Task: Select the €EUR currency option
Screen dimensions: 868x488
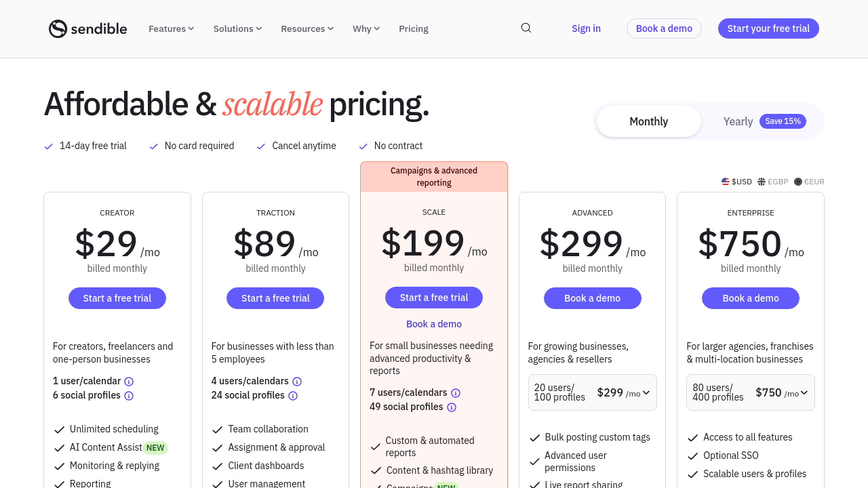Action: 810,182
